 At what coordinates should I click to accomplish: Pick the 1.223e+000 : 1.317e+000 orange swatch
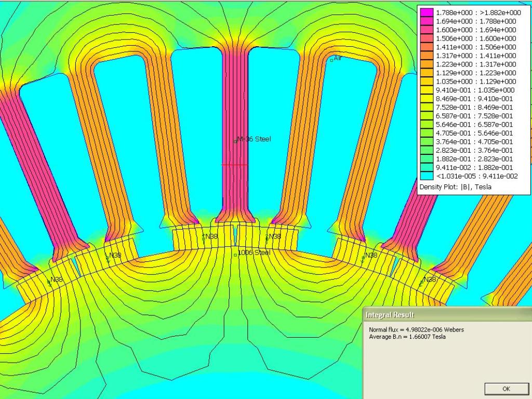coord(427,64)
